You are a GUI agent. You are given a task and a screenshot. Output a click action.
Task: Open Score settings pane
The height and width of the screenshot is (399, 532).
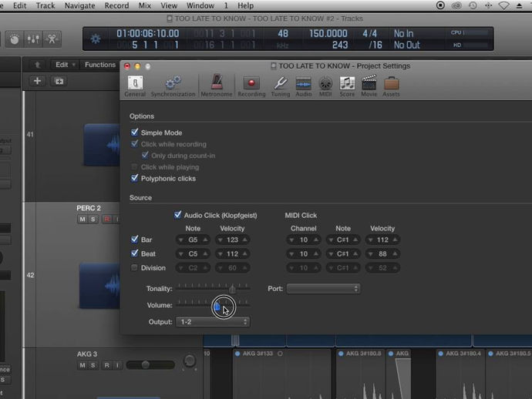347,86
